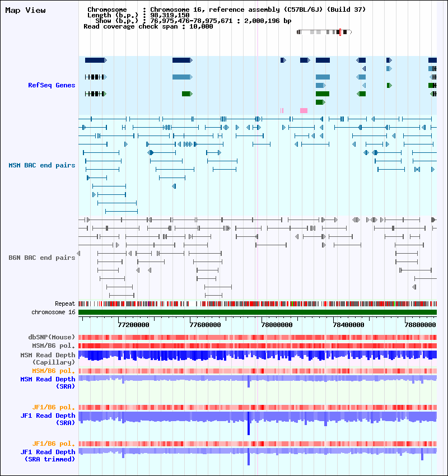This screenshot has width=448, height=476.
Task: Click the Read coverage check span 10,000 text
Action: click(148, 27)
